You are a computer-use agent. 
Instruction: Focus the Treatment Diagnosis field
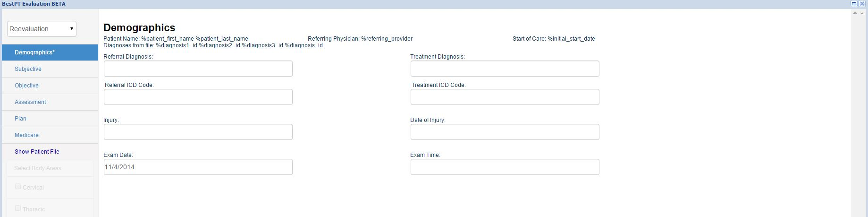tap(505, 69)
